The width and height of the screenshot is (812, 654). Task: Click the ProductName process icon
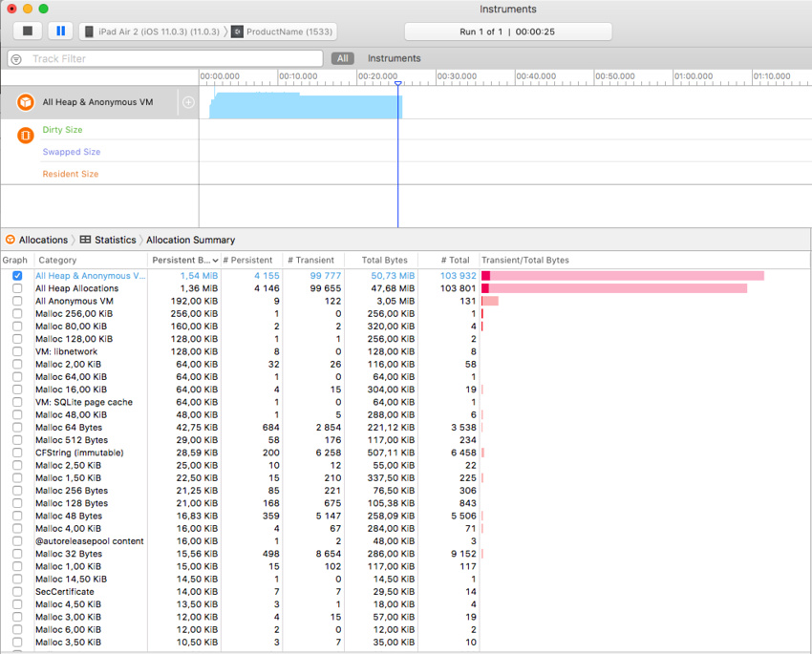[237, 32]
